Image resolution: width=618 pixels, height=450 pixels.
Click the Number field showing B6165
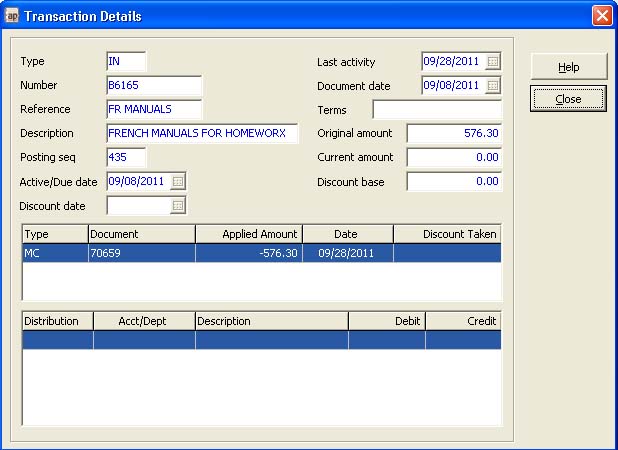coord(154,86)
